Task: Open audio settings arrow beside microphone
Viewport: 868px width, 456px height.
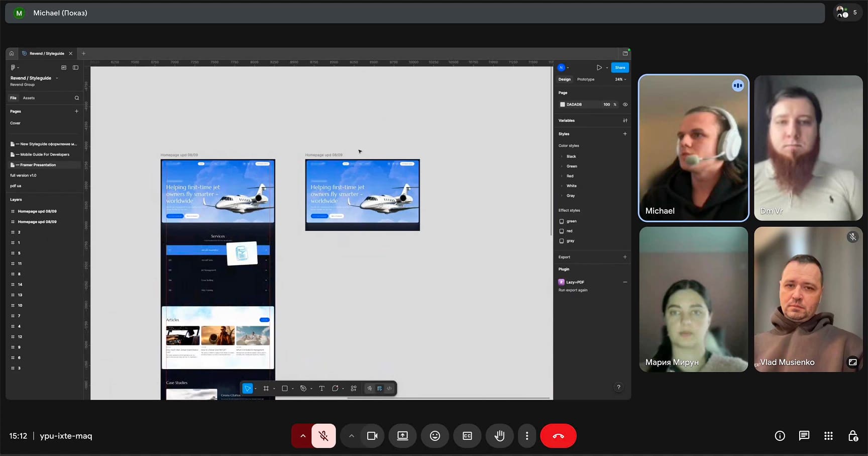Action: [x=302, y=436]
